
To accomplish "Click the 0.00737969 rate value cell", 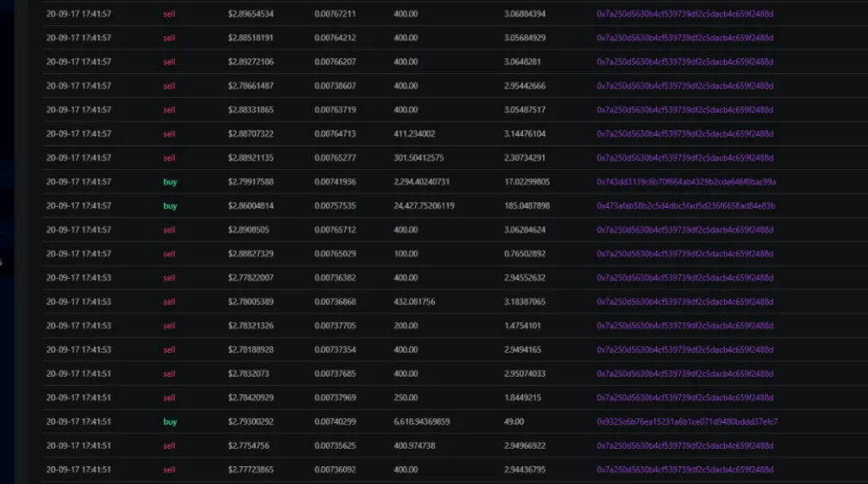I will pyautogui.click(x=335, y=397).
